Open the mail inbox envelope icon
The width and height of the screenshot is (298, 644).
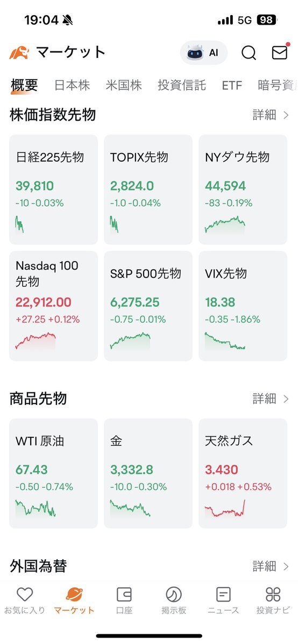(x=280, y=52)
